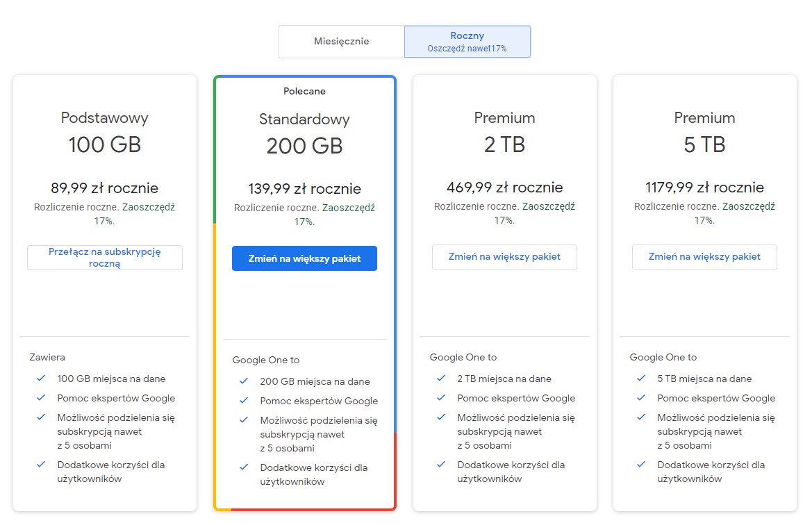This screenshot has height=523, width=812.
Task: Click the sharing-feature checkmark in the 2 TB plan
Action: tap(441, 417)
